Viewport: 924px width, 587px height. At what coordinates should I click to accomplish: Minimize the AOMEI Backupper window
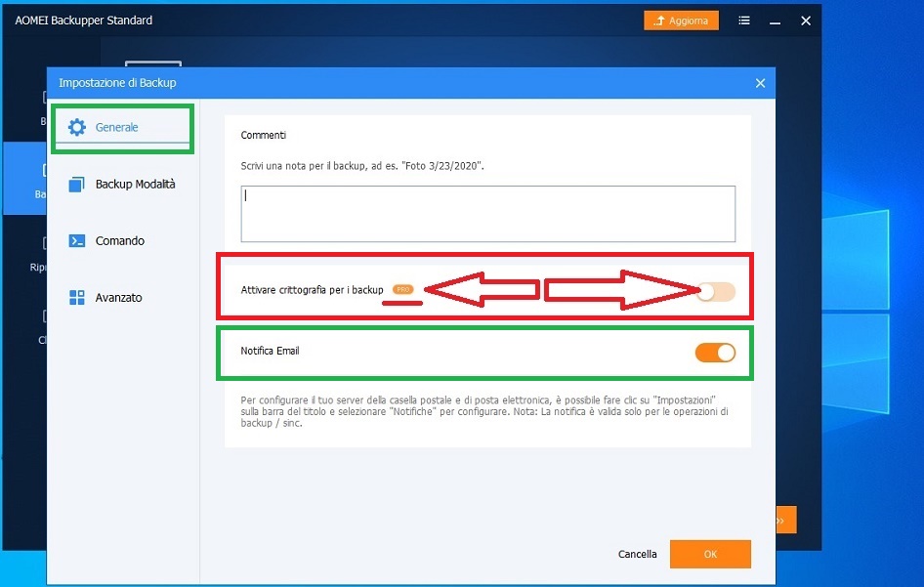point(775,21)
